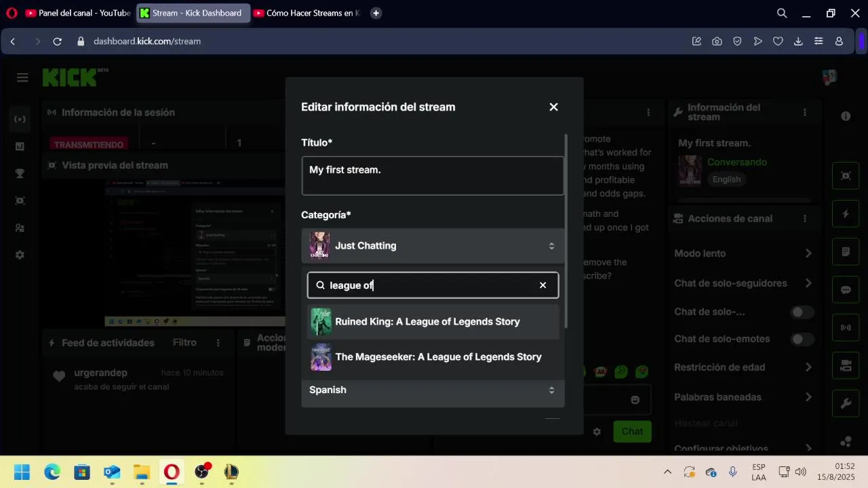Image resolution: width=868 pixels, height=488 pixels.
Task: Expand Modo lento option
Action: [743, 253]
